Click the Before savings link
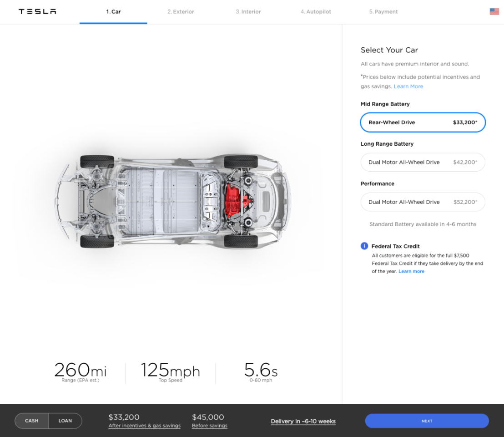504x437 pixels. click(x=210, y=426)
